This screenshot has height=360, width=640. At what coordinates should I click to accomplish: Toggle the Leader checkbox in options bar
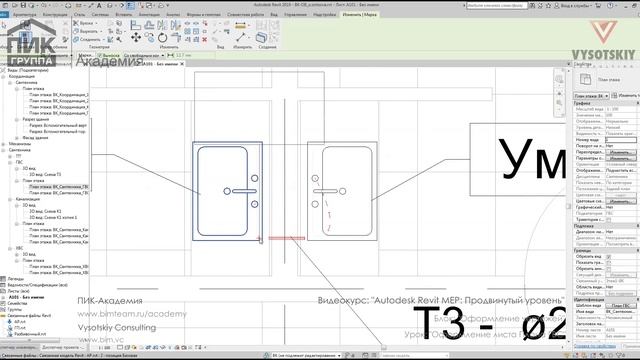point(100,55)
